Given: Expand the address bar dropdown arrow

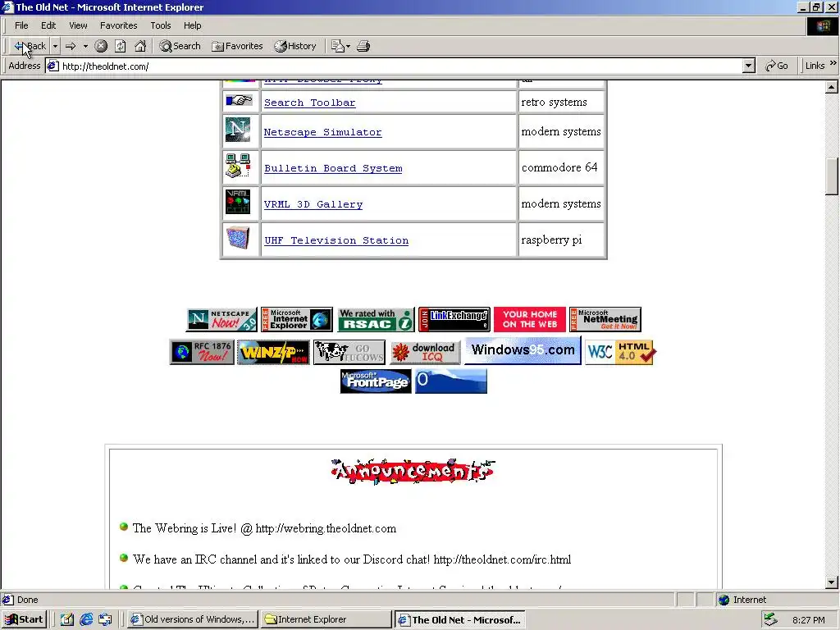Looking at the screenshot, I should click(749, 66).
